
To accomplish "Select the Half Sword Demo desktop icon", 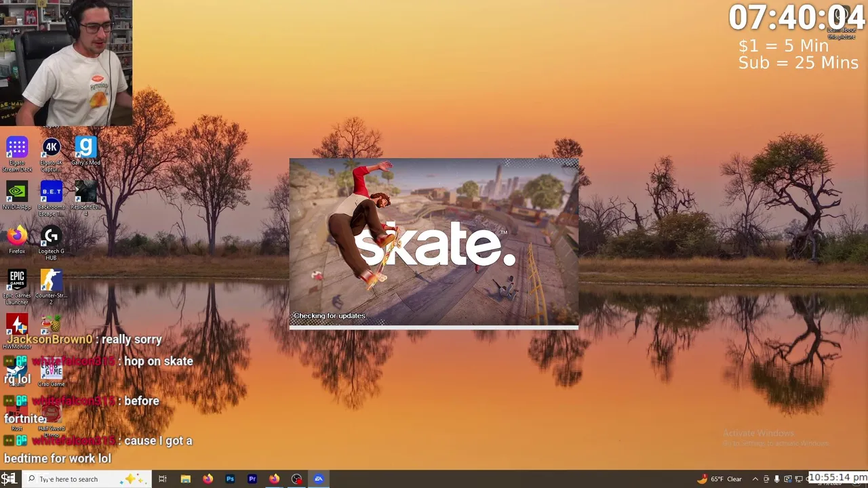I will click(x=51, y=420).
